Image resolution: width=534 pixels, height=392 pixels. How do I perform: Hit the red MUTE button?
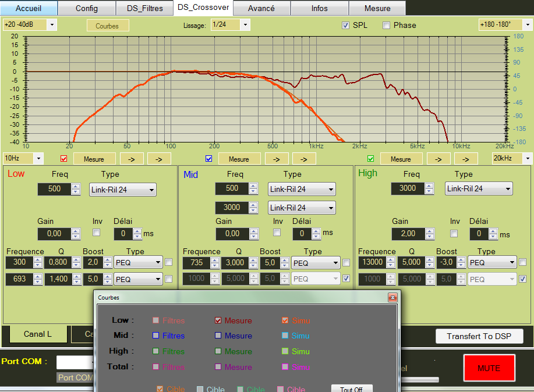[489, 368]
